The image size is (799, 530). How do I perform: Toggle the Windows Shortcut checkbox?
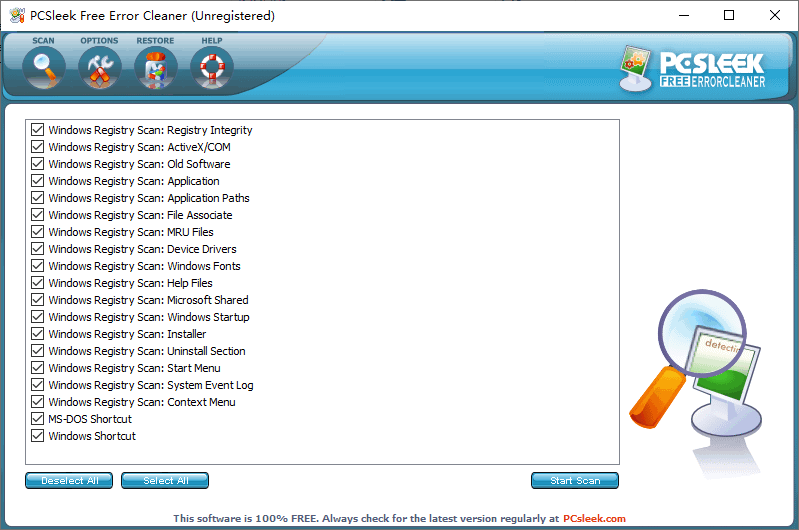(x=37, y=435)
